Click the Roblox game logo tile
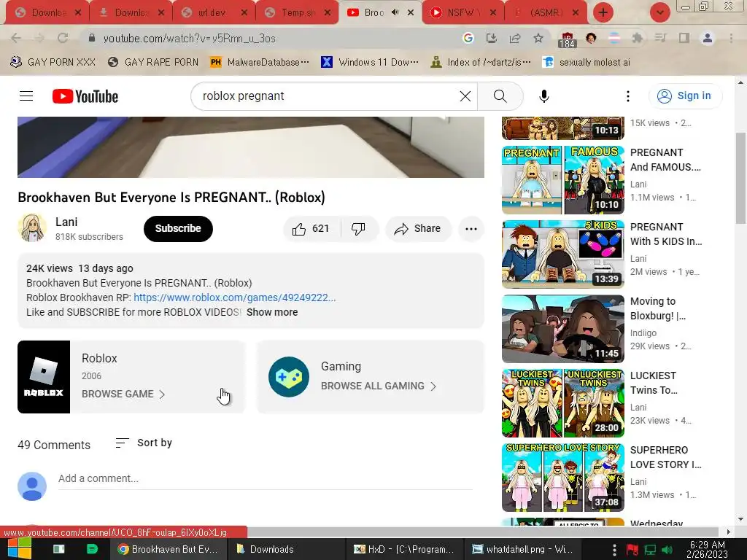This screenshot has height=560, width=747. coord(44,377)
